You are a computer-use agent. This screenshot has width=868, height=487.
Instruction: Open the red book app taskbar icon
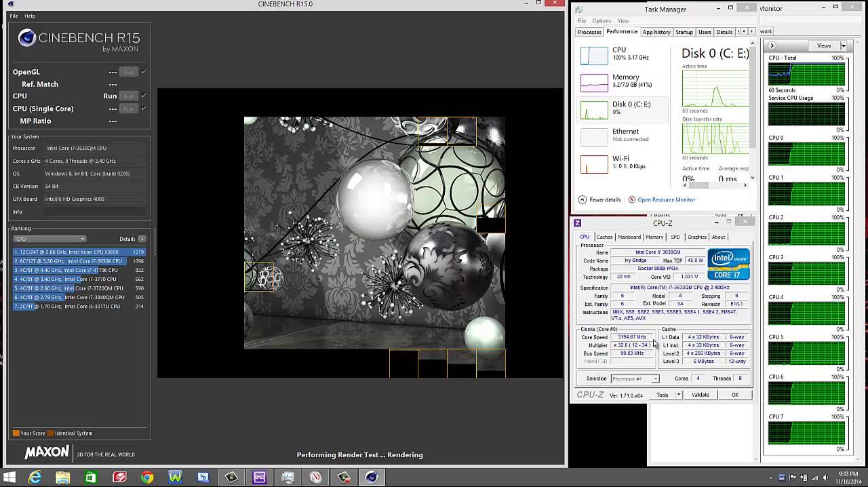(x=119, y=478)
